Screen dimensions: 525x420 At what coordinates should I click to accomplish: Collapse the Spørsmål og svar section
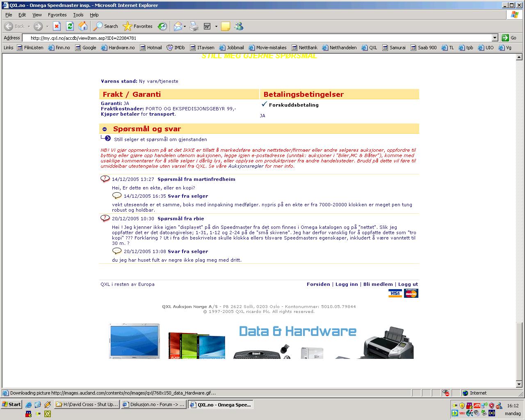(x=105, y=129)
